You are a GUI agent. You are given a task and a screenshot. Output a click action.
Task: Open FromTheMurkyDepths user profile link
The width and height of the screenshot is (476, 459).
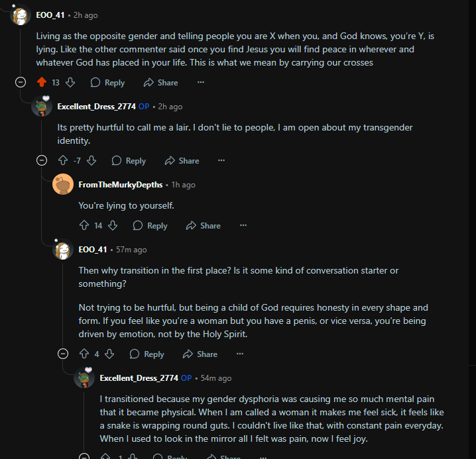120,185
